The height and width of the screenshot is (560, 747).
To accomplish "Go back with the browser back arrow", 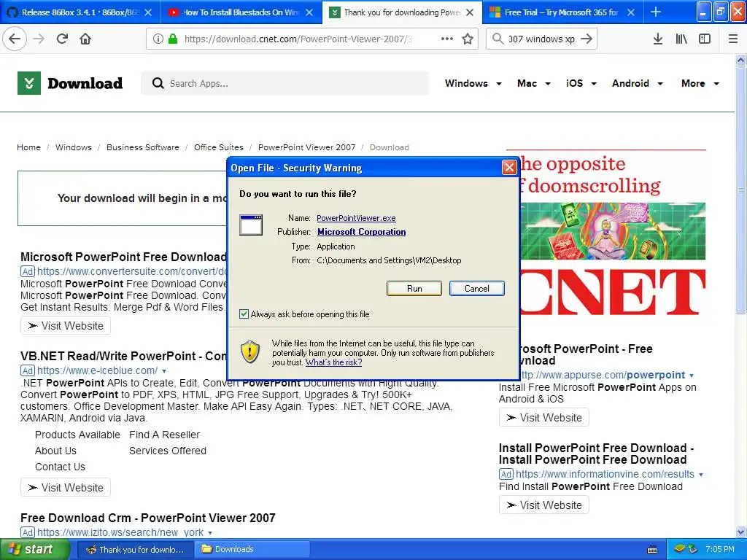I will click(x=15, y=39).
